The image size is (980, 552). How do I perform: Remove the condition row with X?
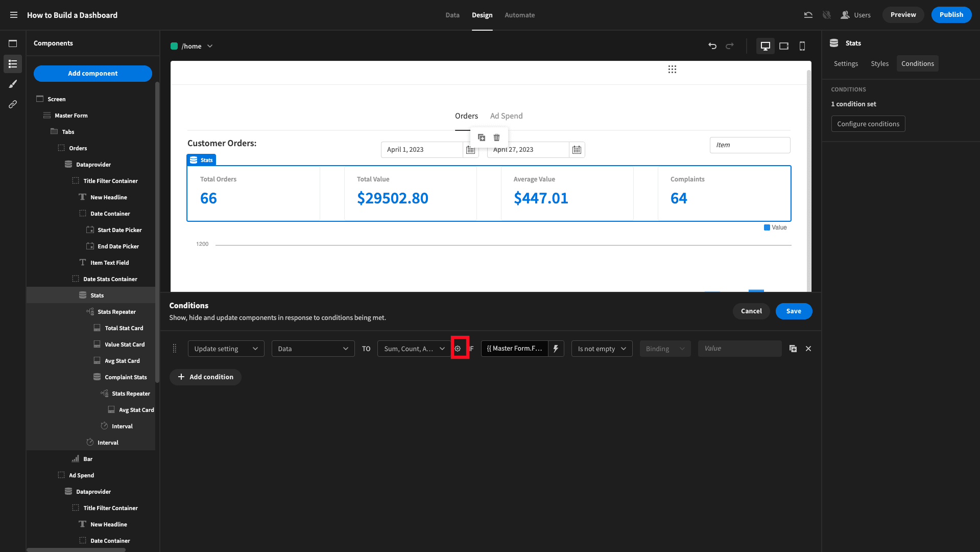point(808,349)
